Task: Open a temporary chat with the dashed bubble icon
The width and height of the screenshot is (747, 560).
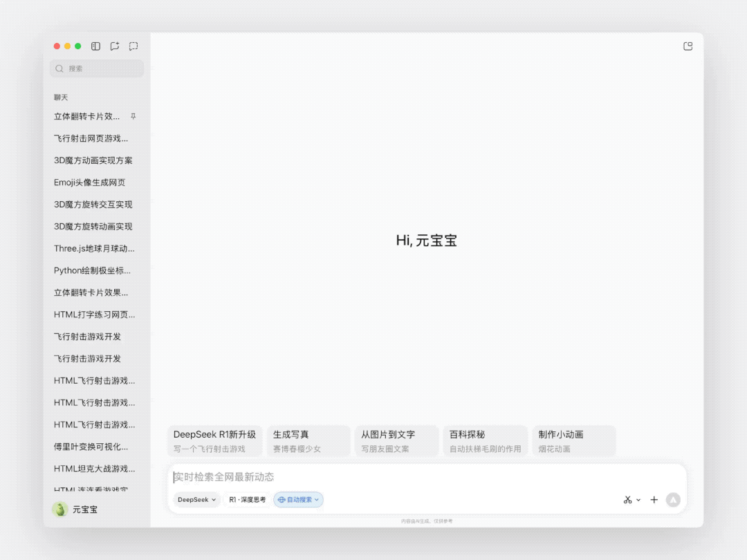Action: 133,46
